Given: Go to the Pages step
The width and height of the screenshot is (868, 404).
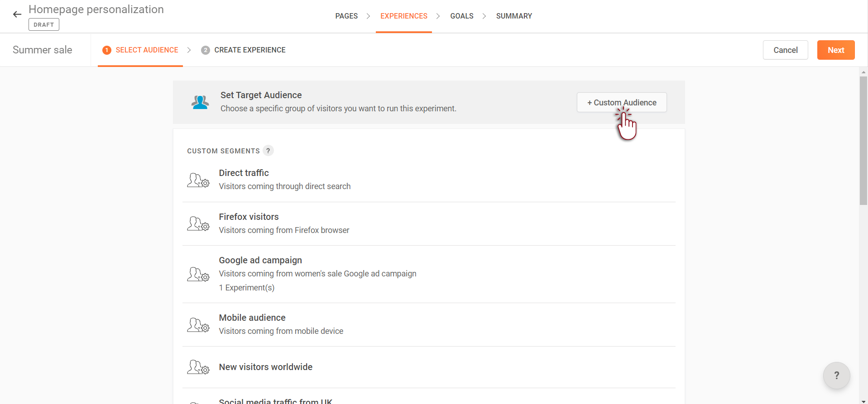Looking at the screenshot, I should point(346,16).
